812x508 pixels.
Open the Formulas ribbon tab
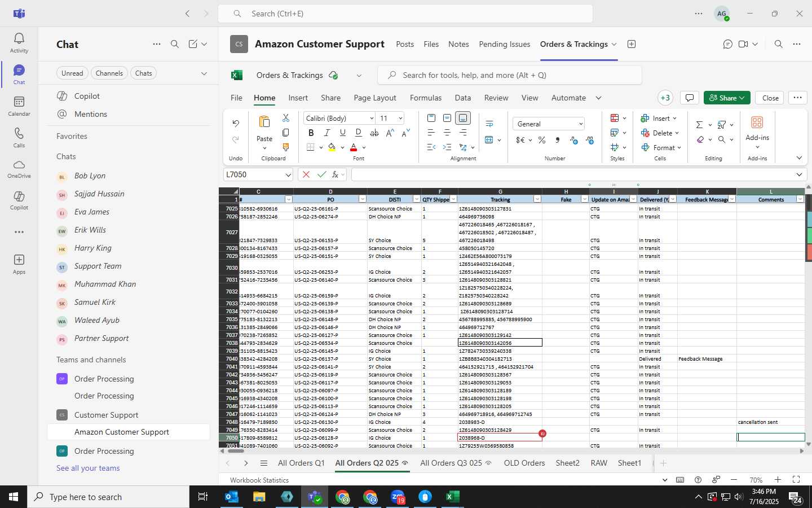click(x=426, y=98)
